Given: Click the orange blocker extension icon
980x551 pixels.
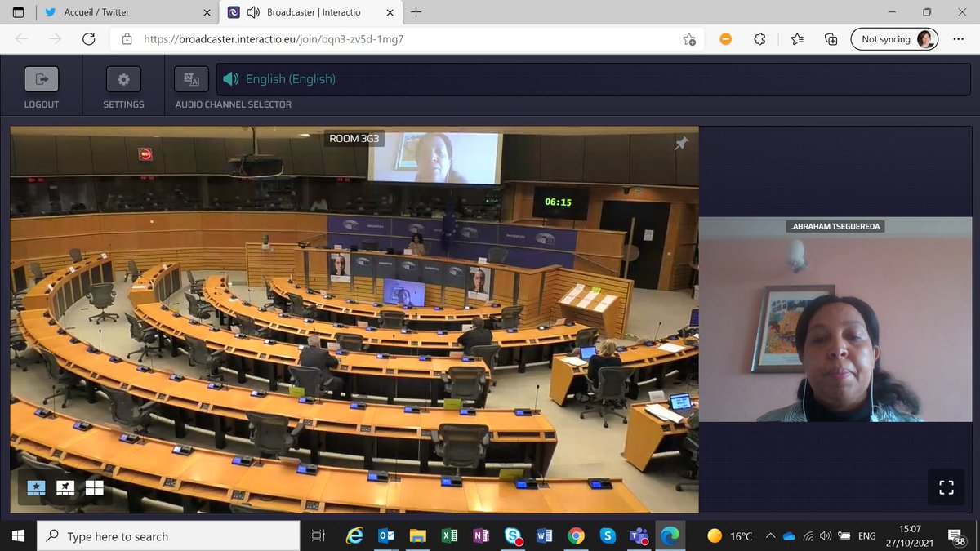Looking at the screenshot, I should [x=725, y=39].
